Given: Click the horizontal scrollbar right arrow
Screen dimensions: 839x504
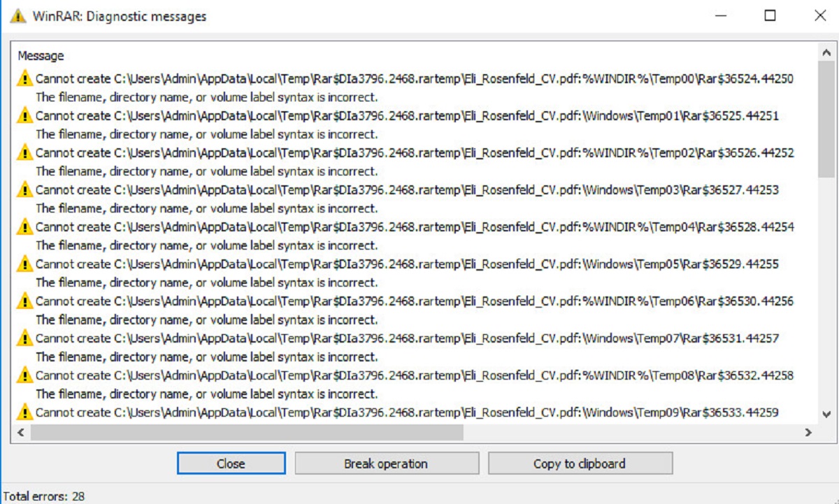Looking at the screenshot, I should coord(808,433).
